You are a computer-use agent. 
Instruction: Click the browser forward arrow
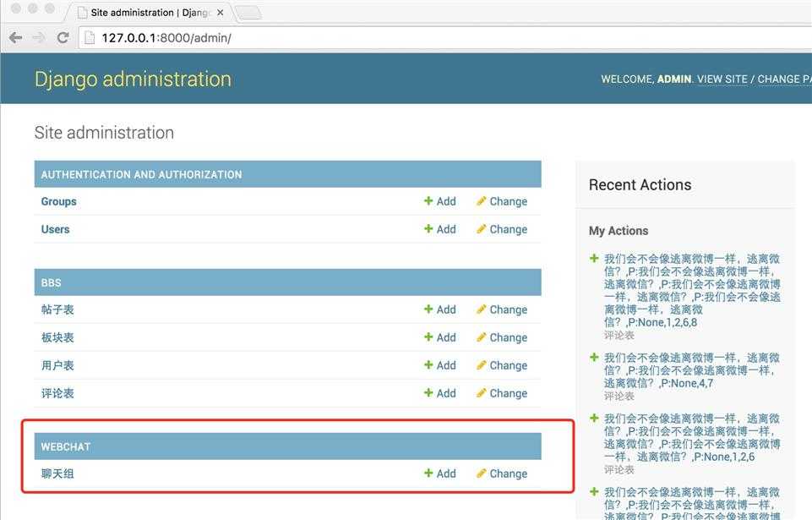tap(39, 38)
